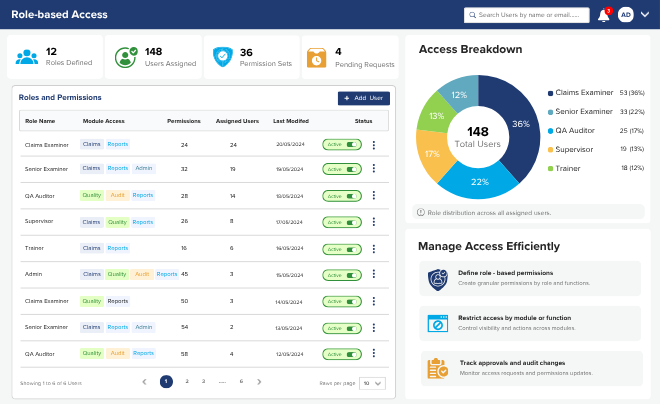Click the Roles Defined people icon

pyautogui.click(x=27, y=57)
